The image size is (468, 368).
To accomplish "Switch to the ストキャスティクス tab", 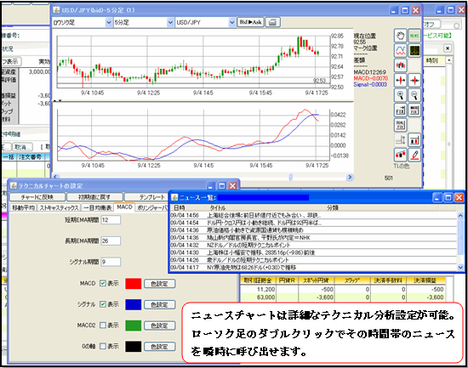I will (59, 208).
